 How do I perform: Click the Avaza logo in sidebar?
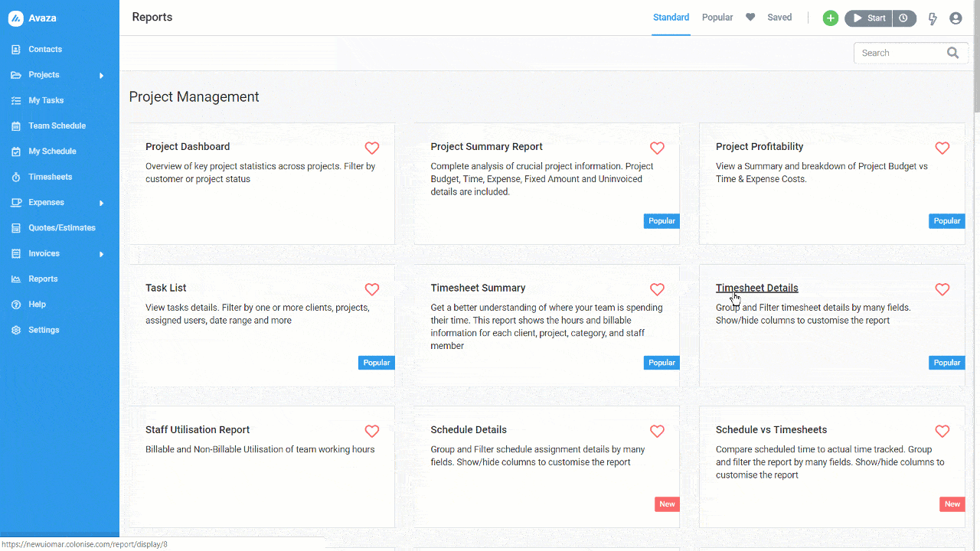point(16,18)
